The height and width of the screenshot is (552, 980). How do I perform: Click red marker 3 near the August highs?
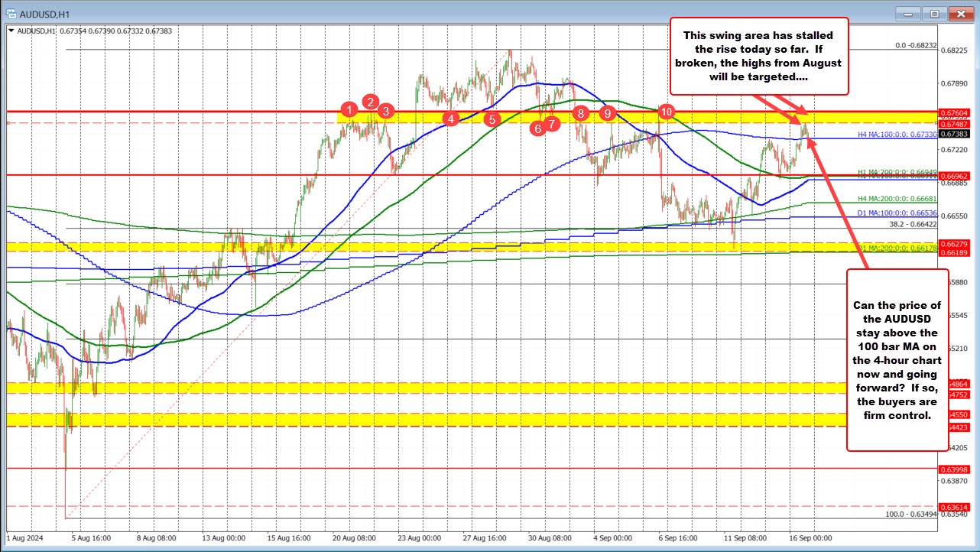pos(385,112)
